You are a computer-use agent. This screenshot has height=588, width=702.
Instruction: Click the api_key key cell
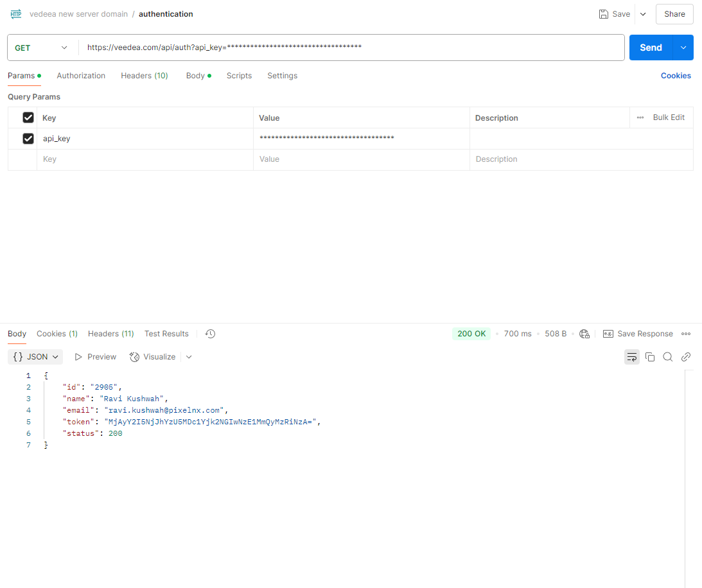coord(145,139)
